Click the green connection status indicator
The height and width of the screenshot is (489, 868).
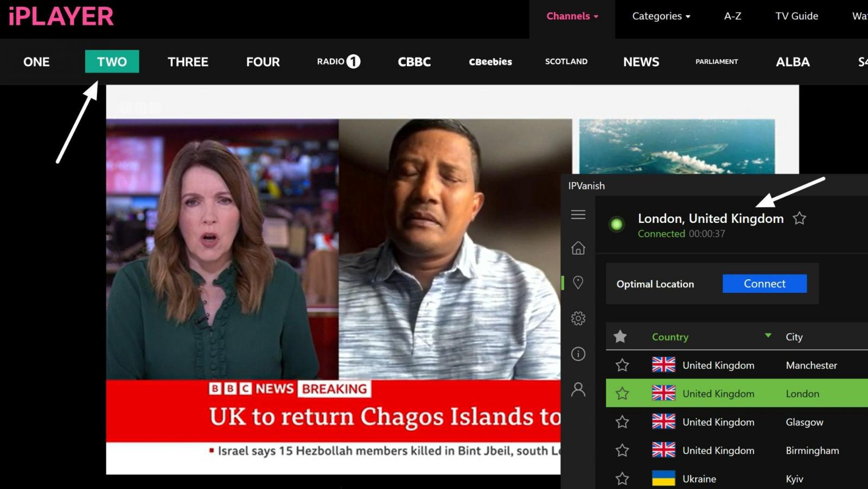(616, 224)
